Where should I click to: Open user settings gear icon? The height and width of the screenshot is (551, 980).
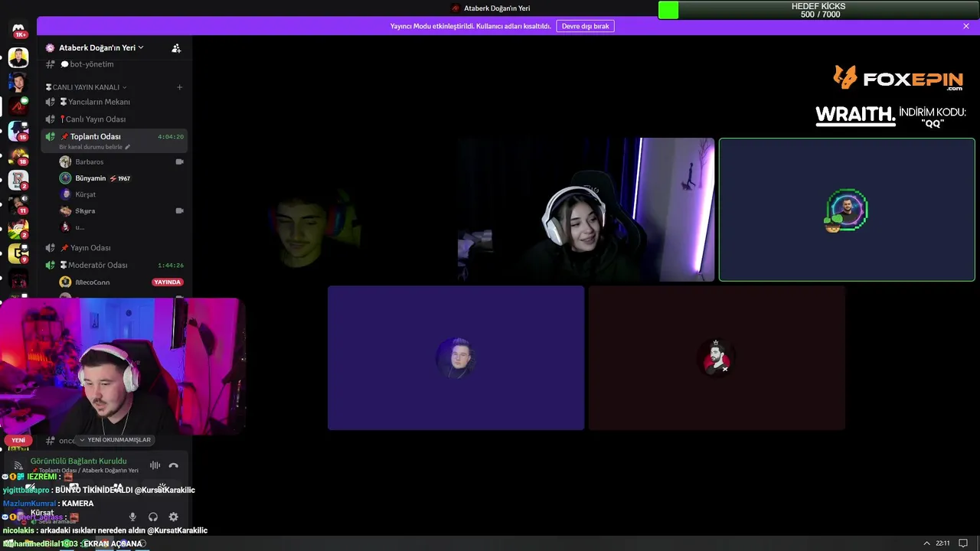[173, 517]
